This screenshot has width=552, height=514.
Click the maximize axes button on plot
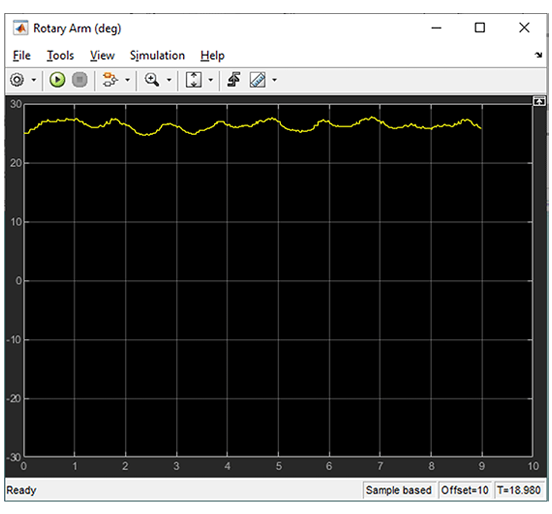coord(539,101)
